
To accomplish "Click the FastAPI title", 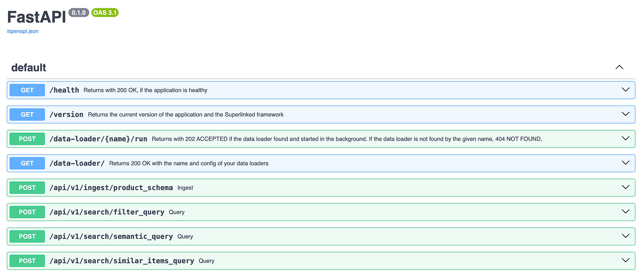I will click(x=36, y=17).
